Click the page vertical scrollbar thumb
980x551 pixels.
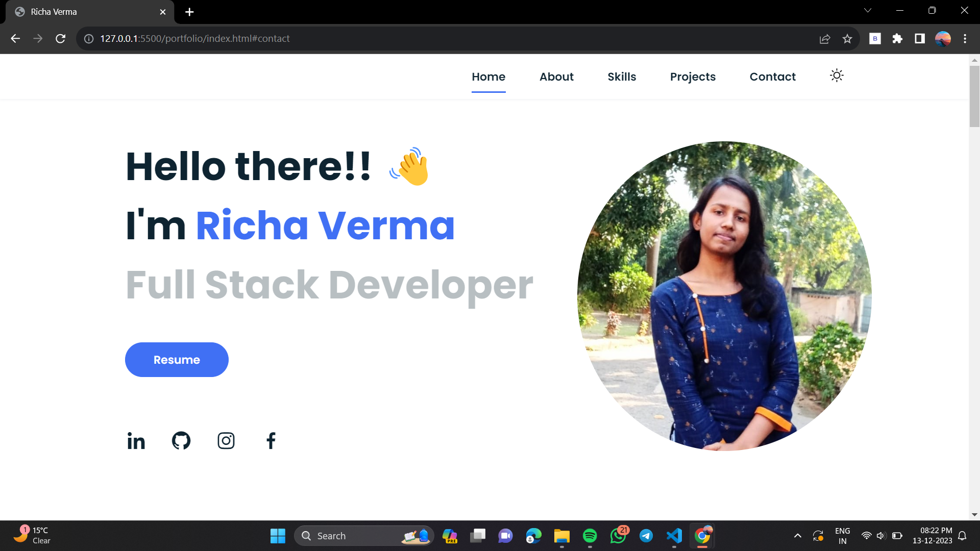[974, 96]
